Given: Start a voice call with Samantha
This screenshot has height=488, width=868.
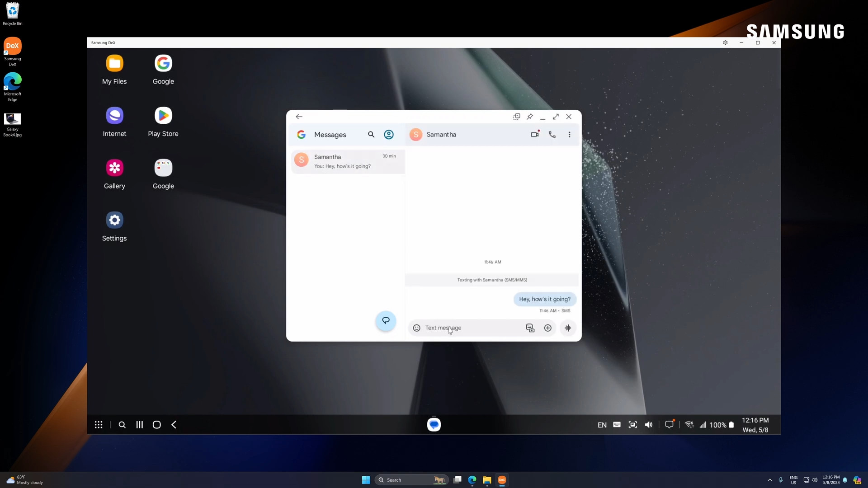Looking at the screenshot, I should [x=552, y=135].
